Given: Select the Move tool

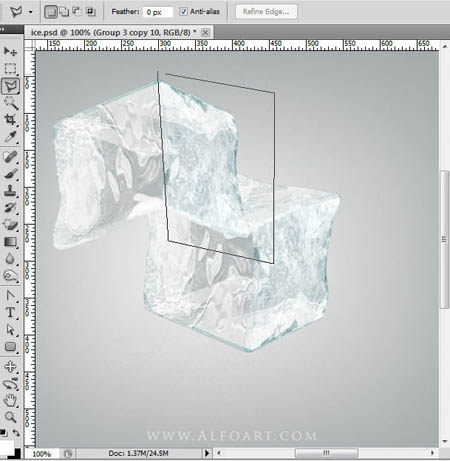Looking at the screenshot, I should 10,51.
